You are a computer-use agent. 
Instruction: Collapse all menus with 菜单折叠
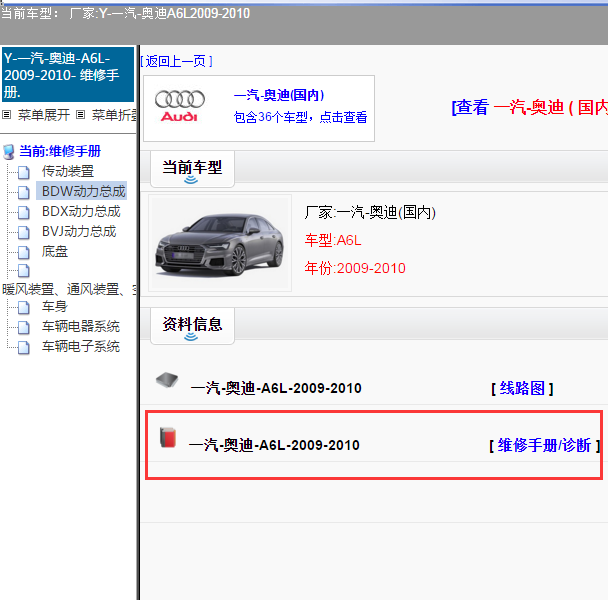(114, 115)
